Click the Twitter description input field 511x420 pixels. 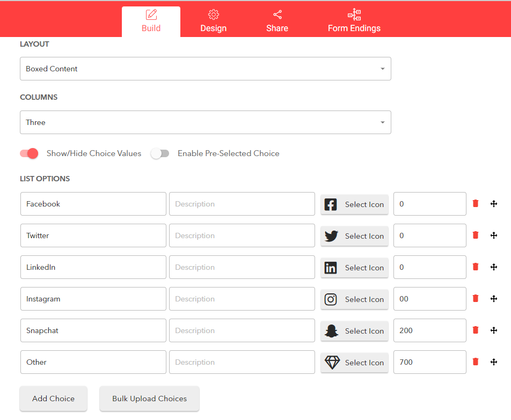point(242,235)
